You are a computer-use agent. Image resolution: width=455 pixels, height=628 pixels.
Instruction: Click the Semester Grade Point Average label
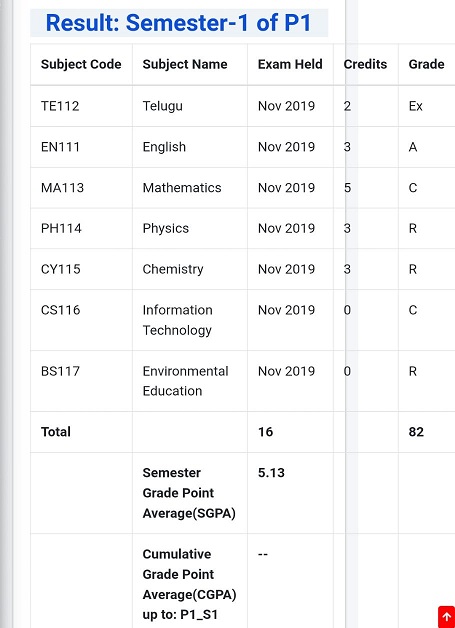pos(189,493)
